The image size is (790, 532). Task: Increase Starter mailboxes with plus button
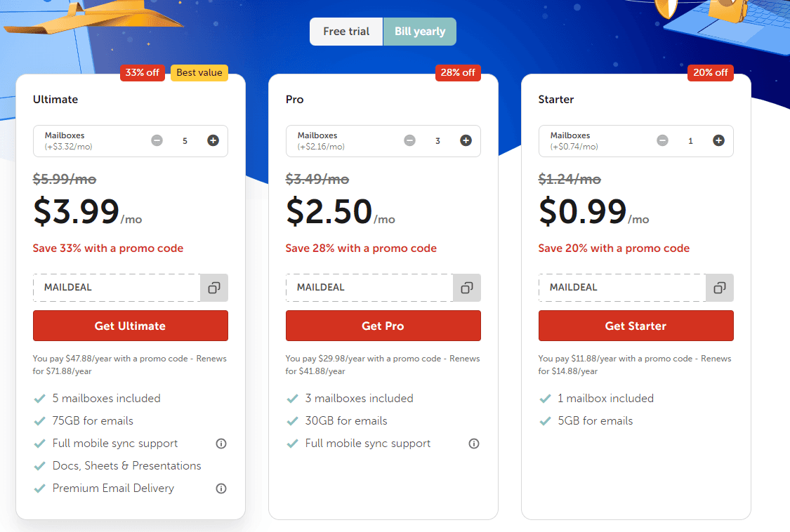click(718, 140)
